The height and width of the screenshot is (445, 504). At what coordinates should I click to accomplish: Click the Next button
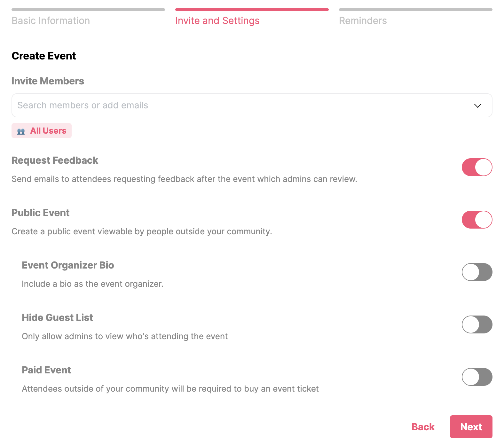tap(471, 427)
